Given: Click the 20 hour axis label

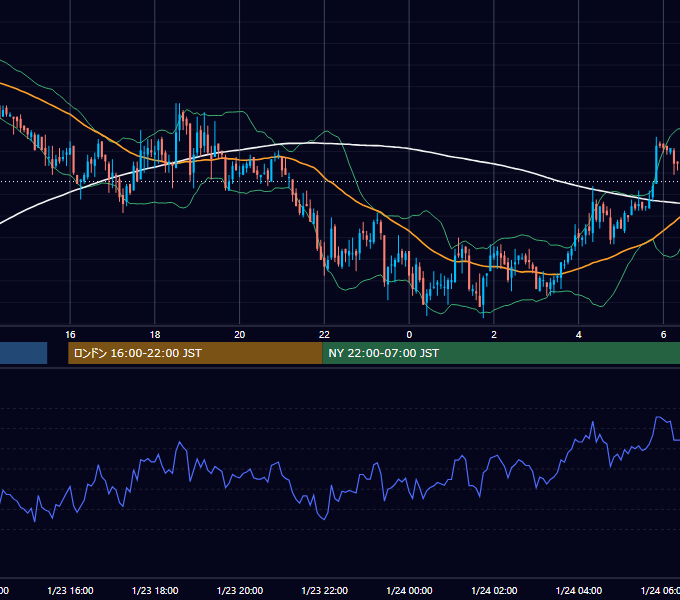Looking at the screenshot, I should (x=239, y=335).
